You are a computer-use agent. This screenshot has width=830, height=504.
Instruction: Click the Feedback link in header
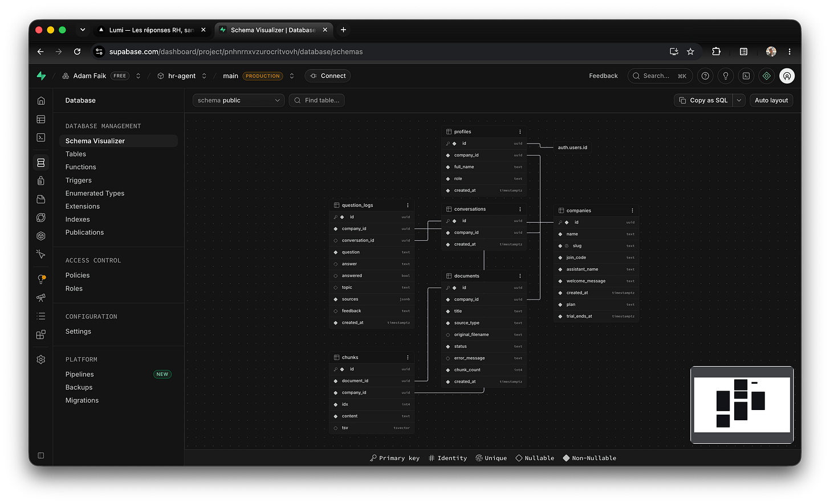(603, 76)
